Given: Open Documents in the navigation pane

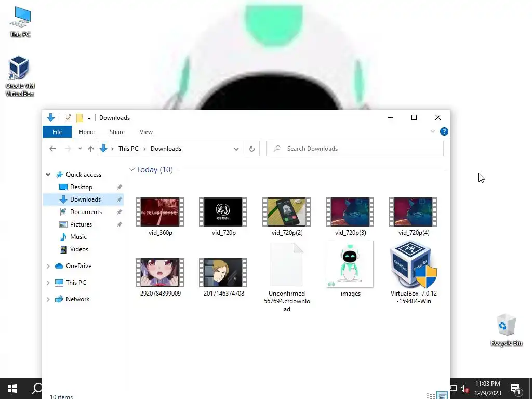Looking at the screenshot, I should 86,212.
